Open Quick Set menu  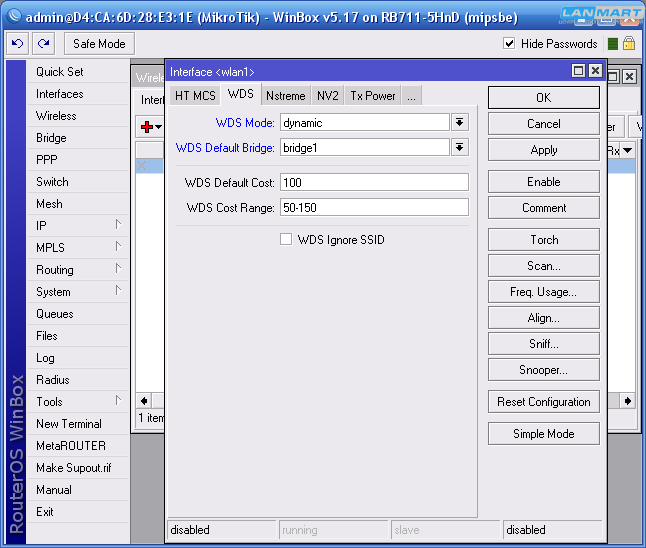click(77, 72)
